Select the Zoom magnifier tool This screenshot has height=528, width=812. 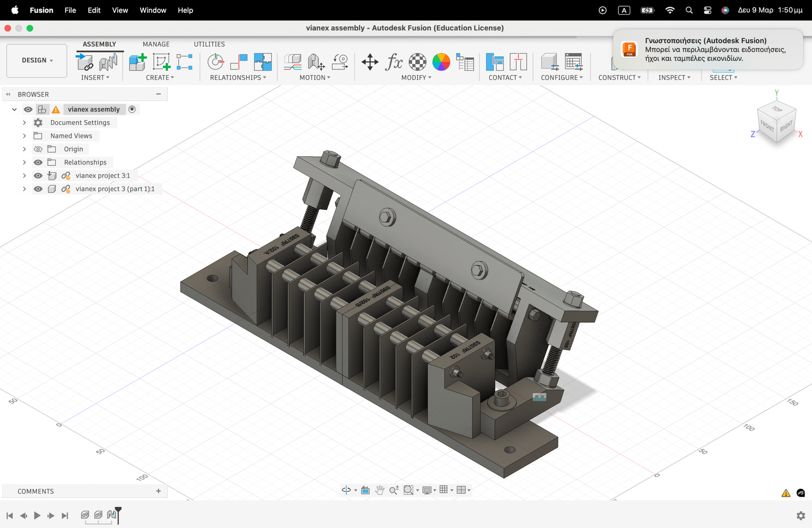click(x=394, y=490)
